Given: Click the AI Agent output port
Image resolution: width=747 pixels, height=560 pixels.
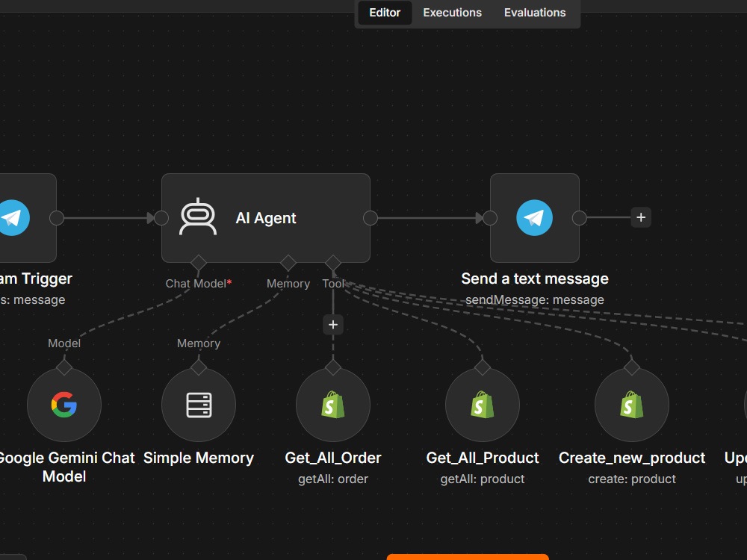Looking at the screenshot, I should coord(371,218).
